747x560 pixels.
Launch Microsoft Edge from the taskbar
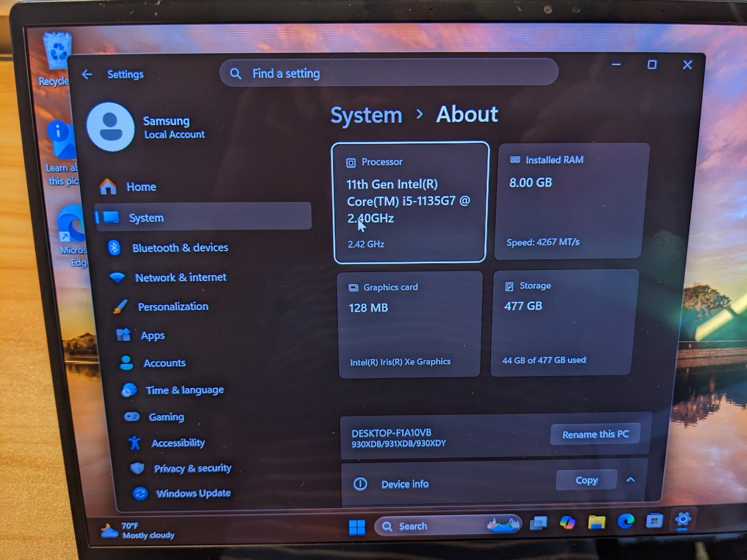click(626, 521)
